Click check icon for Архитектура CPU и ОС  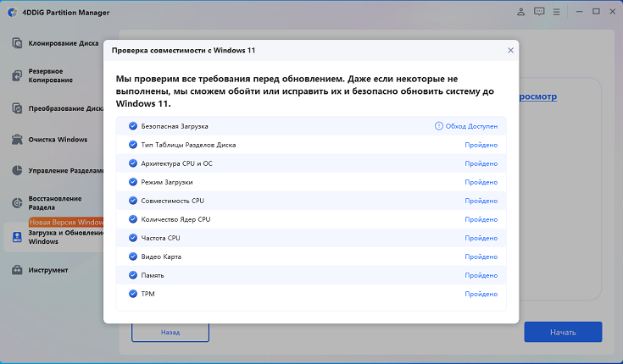(133, 163)
